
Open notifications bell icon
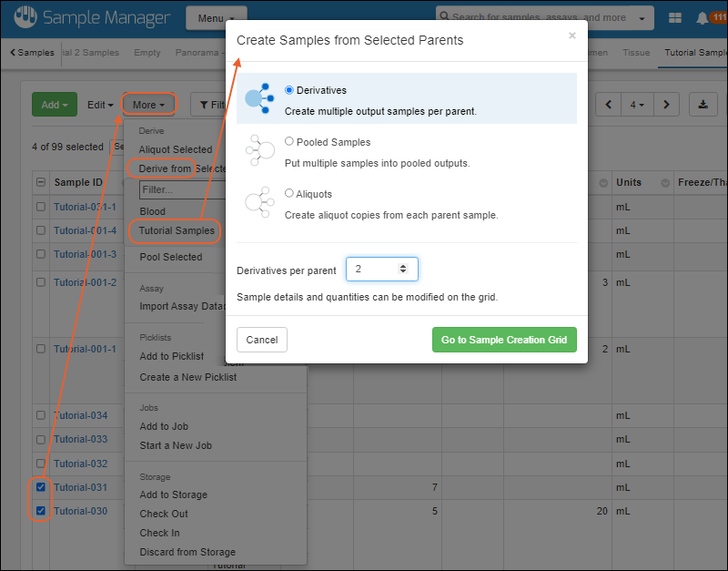[703, 18]
